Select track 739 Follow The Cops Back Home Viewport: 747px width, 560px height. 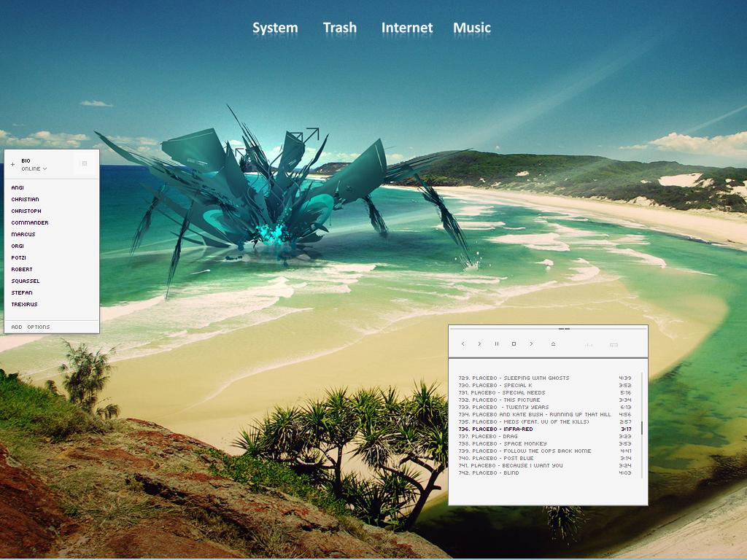[x=545, y=451]
